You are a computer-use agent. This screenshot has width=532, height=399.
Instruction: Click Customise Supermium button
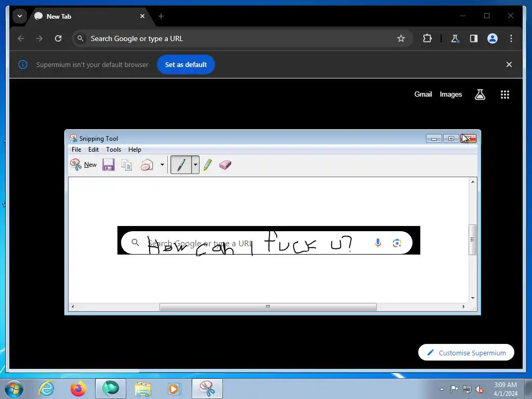point(466,353)
